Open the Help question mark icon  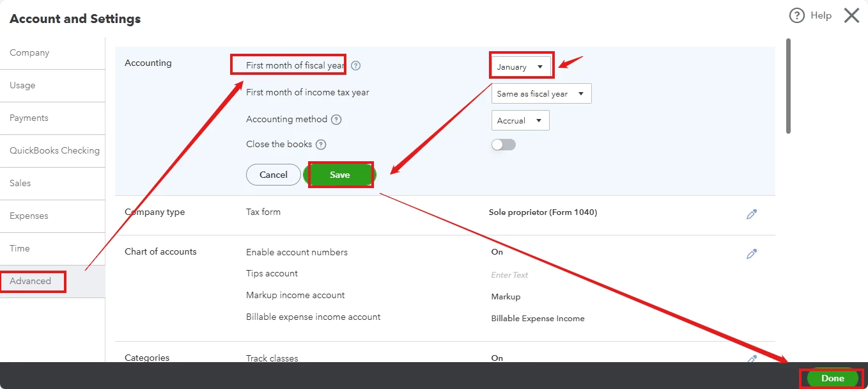pos(796,15)
